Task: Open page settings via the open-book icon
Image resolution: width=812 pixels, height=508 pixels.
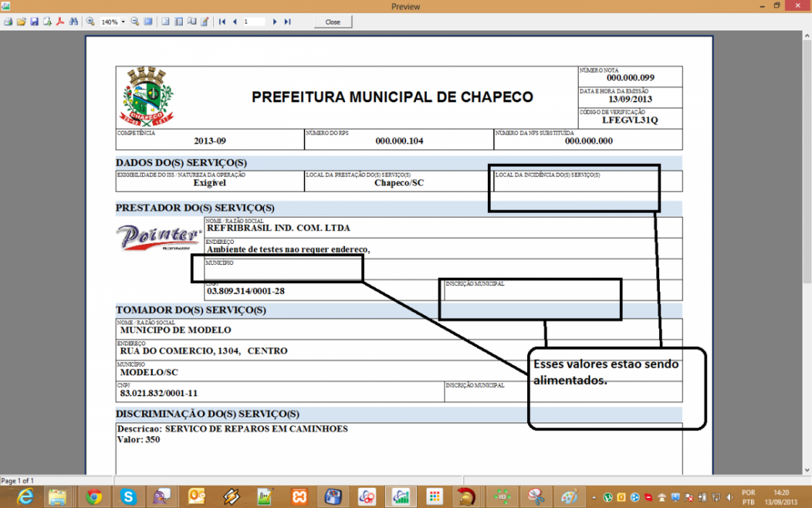Action: tap(191, 22)
